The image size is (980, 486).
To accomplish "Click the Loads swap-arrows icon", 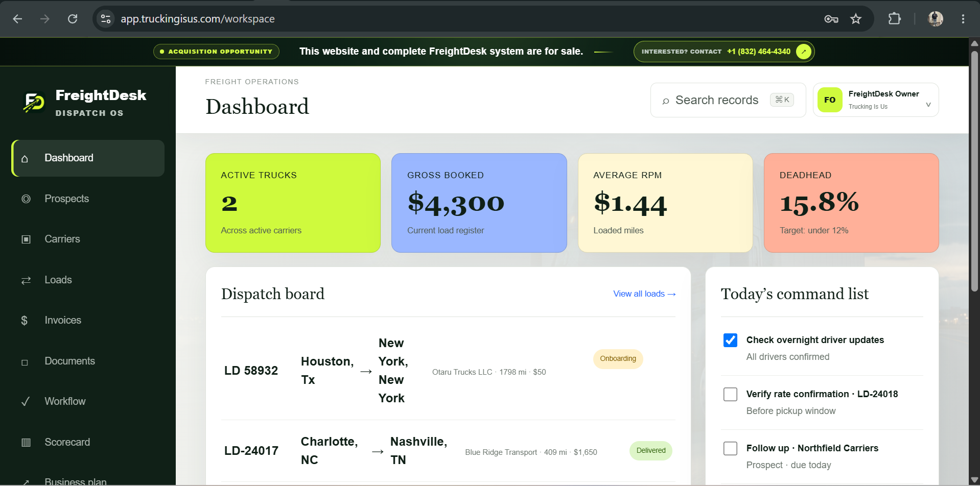I will pos(26,280).
